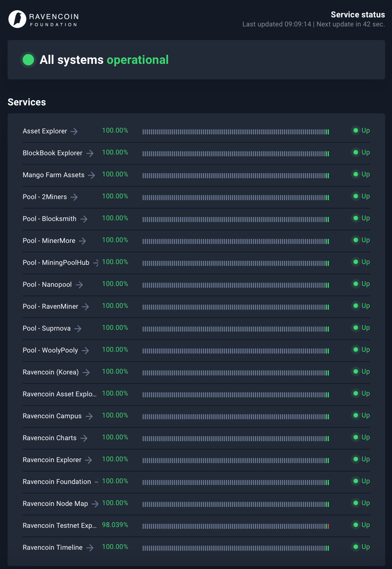Click the arrow next to Ravencoin Campus
The height and width of the screenshot is (569, 392).
pos(89,416)
